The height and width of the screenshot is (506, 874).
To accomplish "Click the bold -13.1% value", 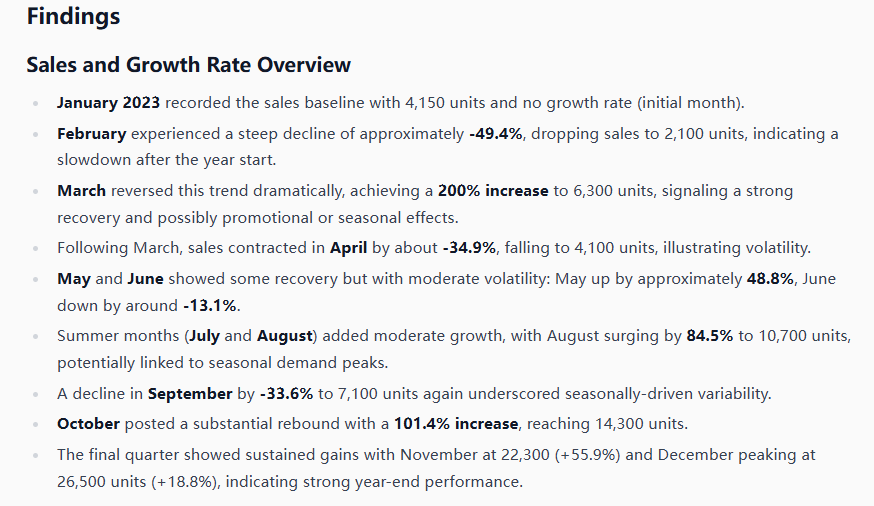I will (x=210, y=305).
